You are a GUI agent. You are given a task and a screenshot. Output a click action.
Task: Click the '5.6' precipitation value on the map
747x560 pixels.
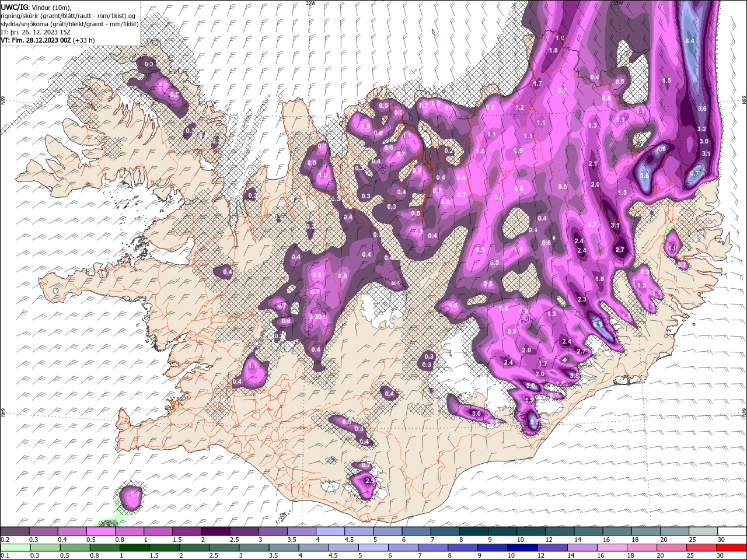tap(644, 176)
